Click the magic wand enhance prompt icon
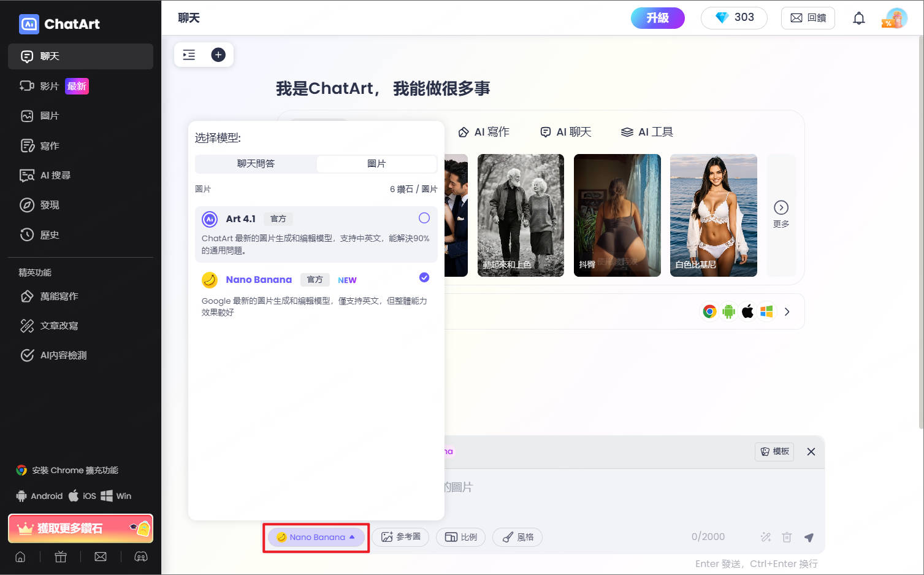 pos(766,538)
